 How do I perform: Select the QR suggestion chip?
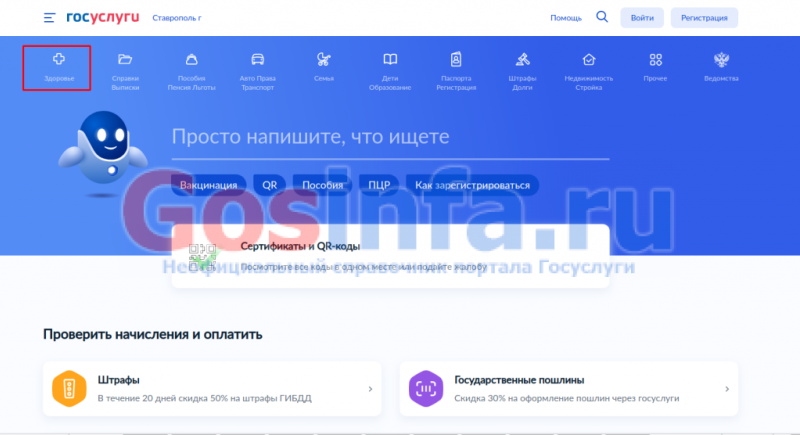coord(269,185)
